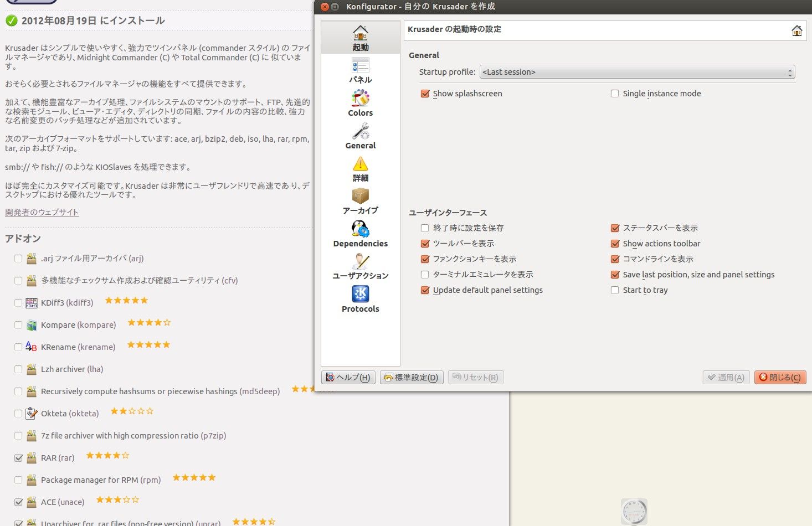
Task: Click the desktop clock widget
Action: point(634,512)
